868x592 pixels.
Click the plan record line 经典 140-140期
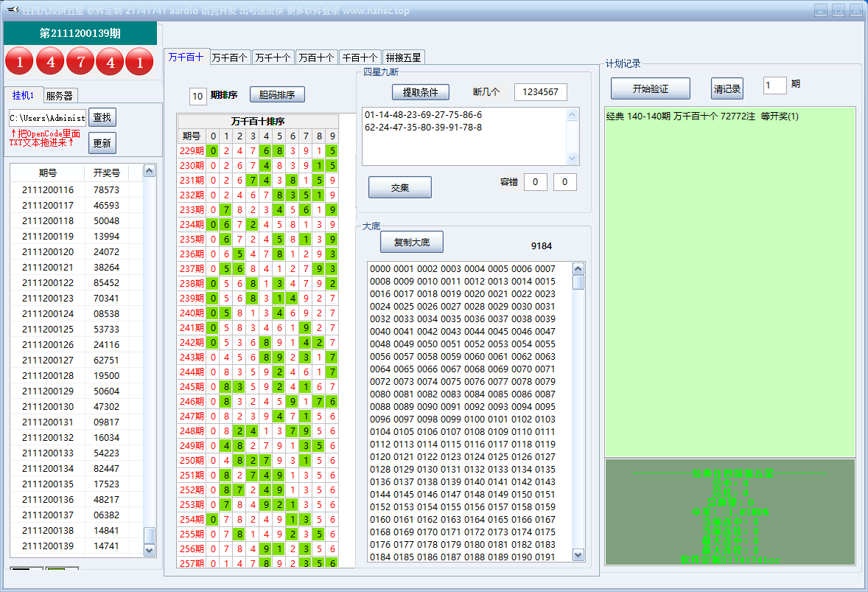pyautogui.click(x=702, y=116)
